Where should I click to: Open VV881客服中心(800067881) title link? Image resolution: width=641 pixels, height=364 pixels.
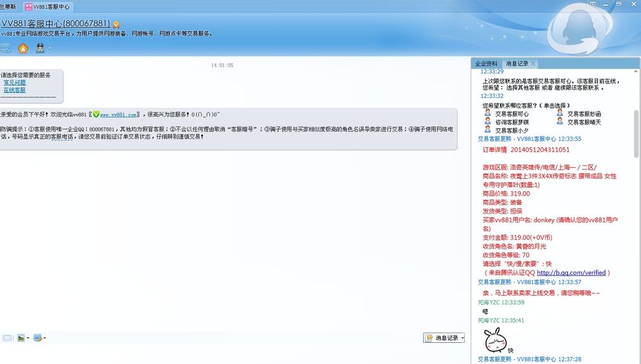coord(56,23)
